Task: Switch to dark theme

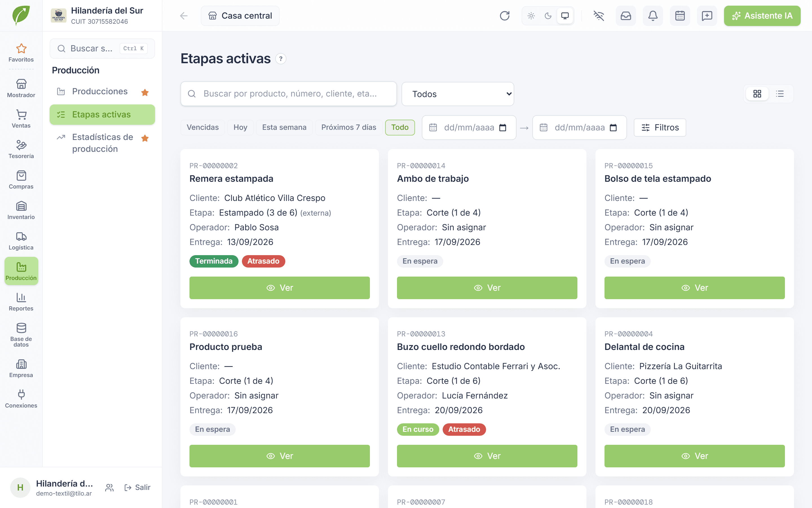Action: pyautogui.click(x=548, y=16)
